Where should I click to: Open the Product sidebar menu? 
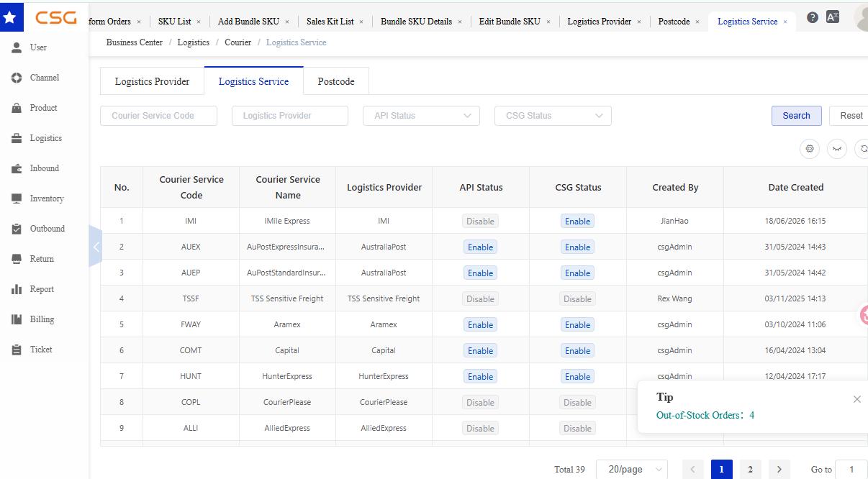point(43,108)
